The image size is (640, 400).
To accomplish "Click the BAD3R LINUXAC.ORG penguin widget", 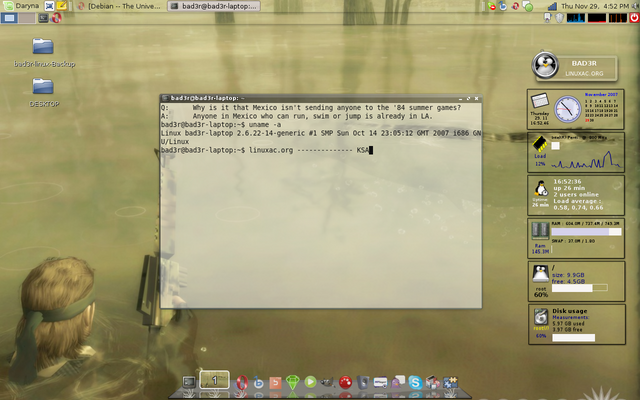I will pos(575,67).
